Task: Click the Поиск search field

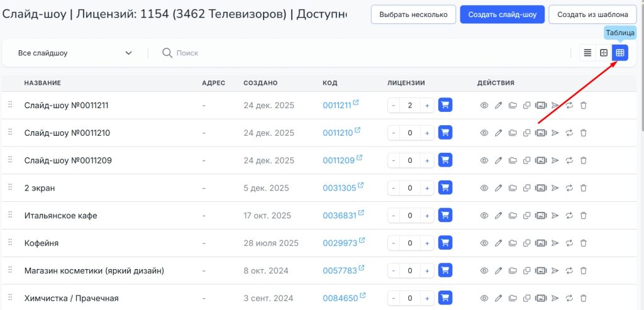Action: (252, 53)
